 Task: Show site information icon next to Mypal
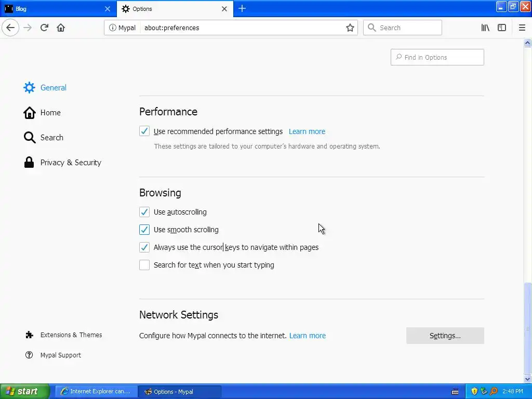click(x=112, y=28)
